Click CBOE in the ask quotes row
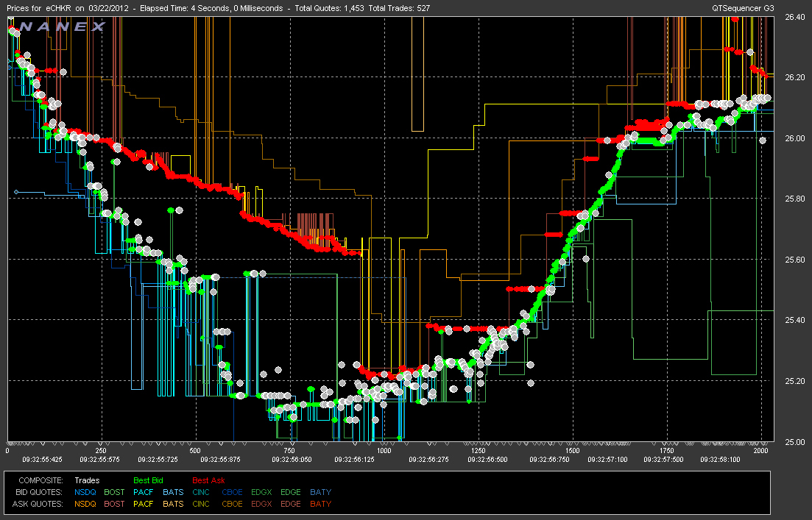 click(x=232, y=504)
